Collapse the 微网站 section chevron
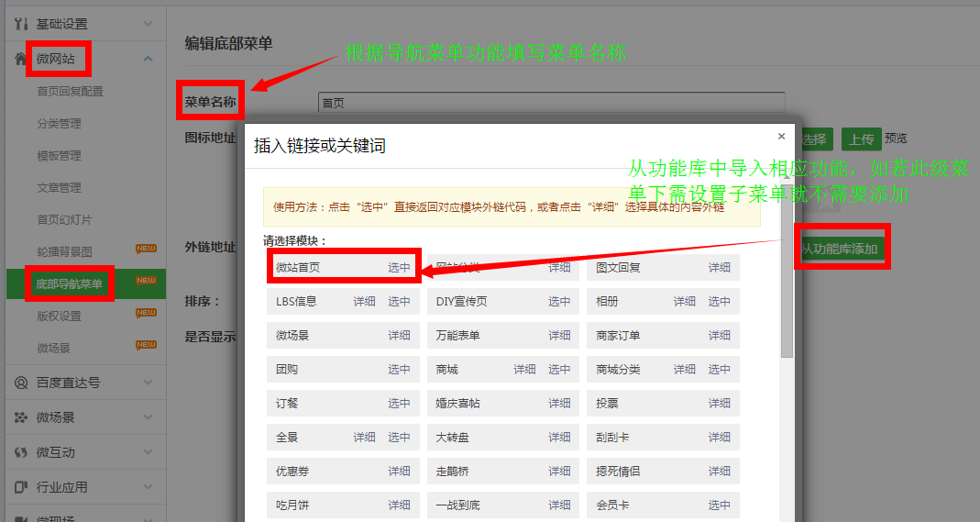The image size is (980, 522). click(148, 60)
